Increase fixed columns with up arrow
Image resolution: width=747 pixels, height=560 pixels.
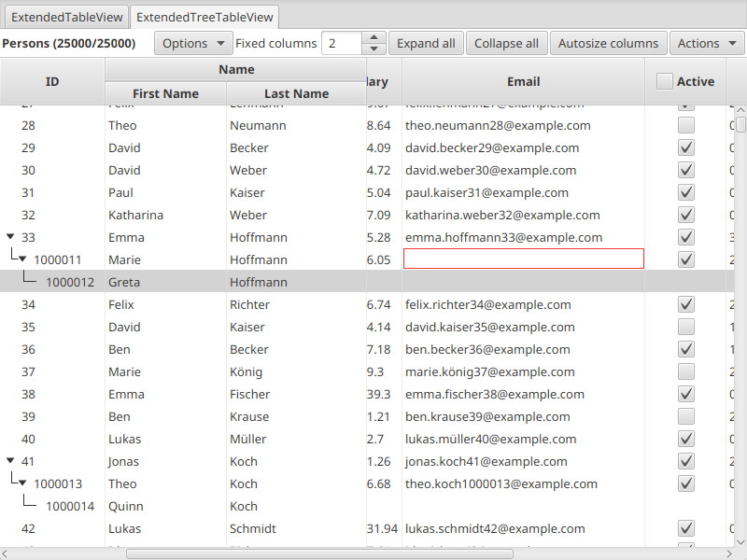point(374,37)
